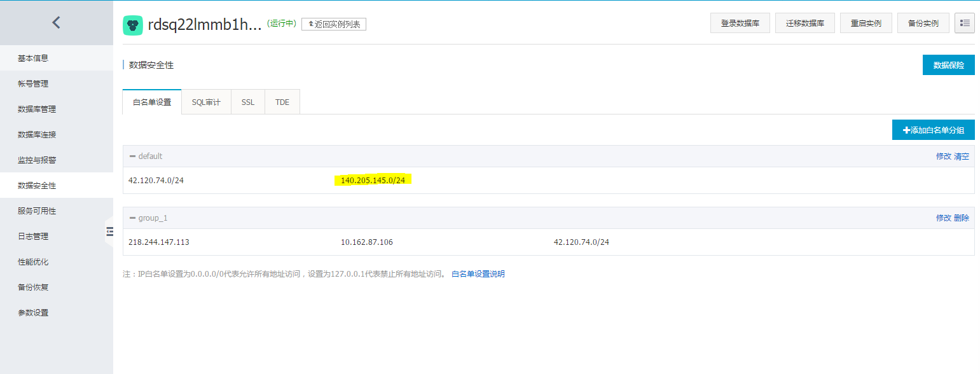The width and height of the screenshot is (980, 374).
Task: Click 修改 for group_1
Action: click(x=944, y=218)
